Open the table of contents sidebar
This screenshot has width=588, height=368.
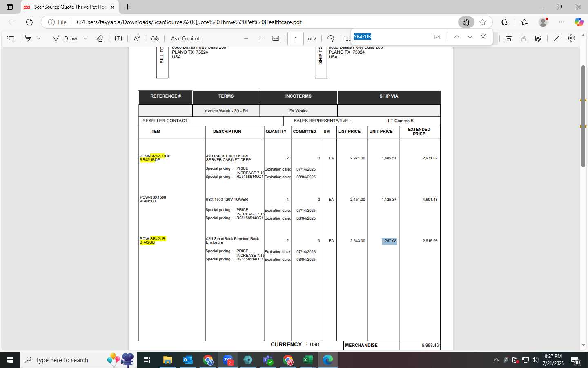[11, 38]
